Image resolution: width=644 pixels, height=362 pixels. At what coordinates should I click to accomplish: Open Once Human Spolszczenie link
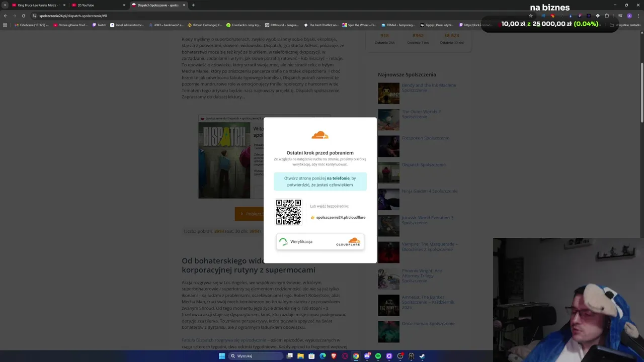(x=428, y=323)
